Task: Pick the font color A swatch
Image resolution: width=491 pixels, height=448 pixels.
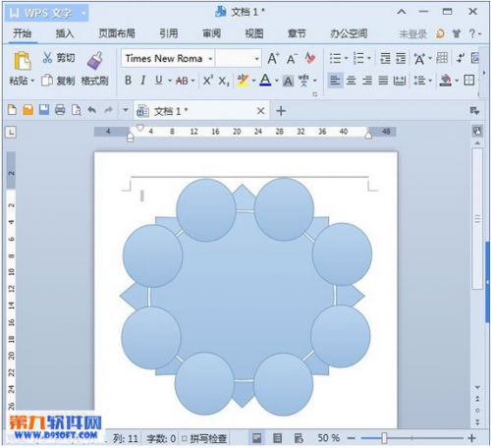Action: [265, 81]
